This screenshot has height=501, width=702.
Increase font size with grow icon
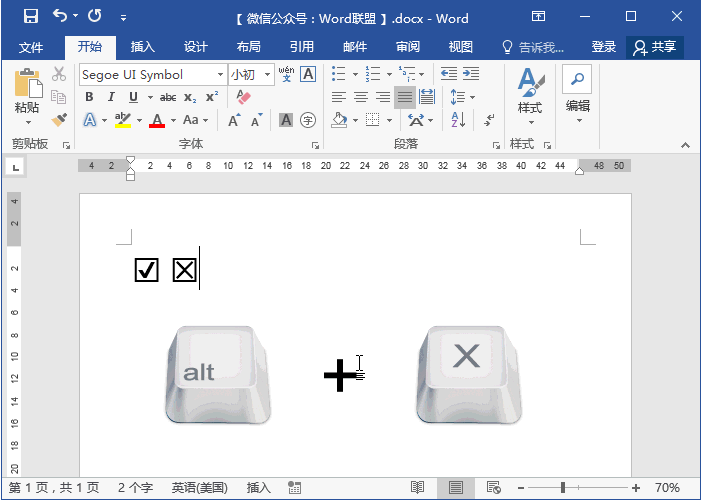(x=234, y=120)
